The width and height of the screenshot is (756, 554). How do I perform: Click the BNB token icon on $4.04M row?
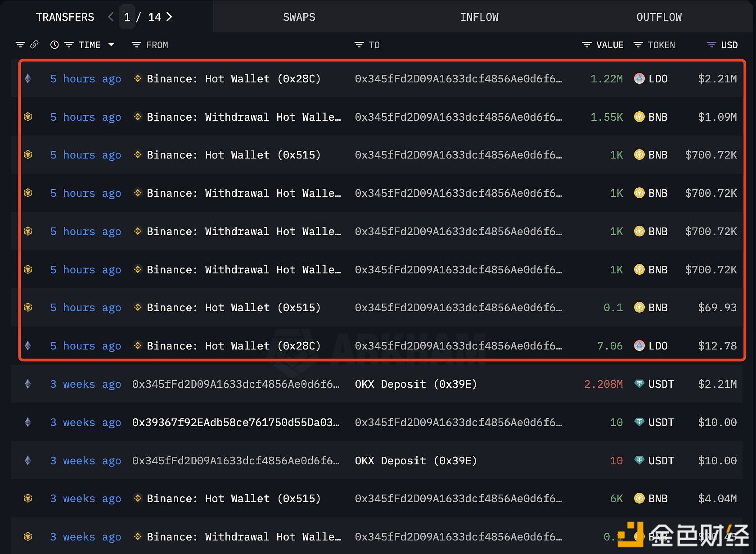click(639, 499)
